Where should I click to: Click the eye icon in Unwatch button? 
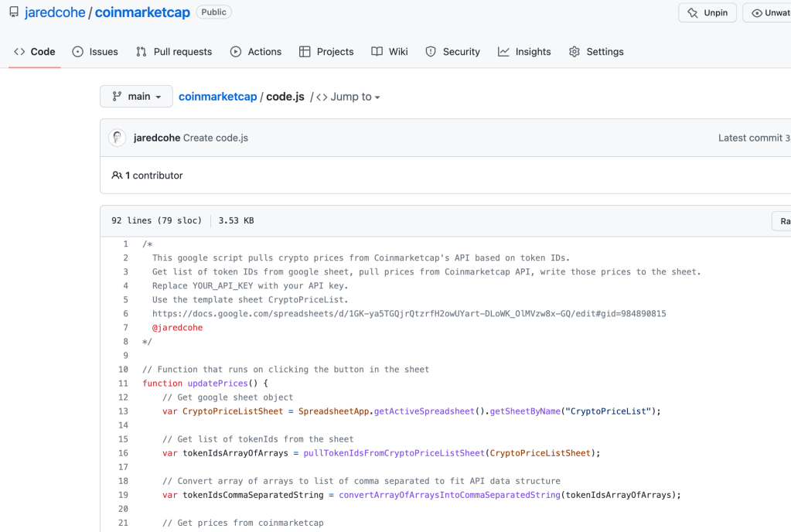click(x=757, y=13)
